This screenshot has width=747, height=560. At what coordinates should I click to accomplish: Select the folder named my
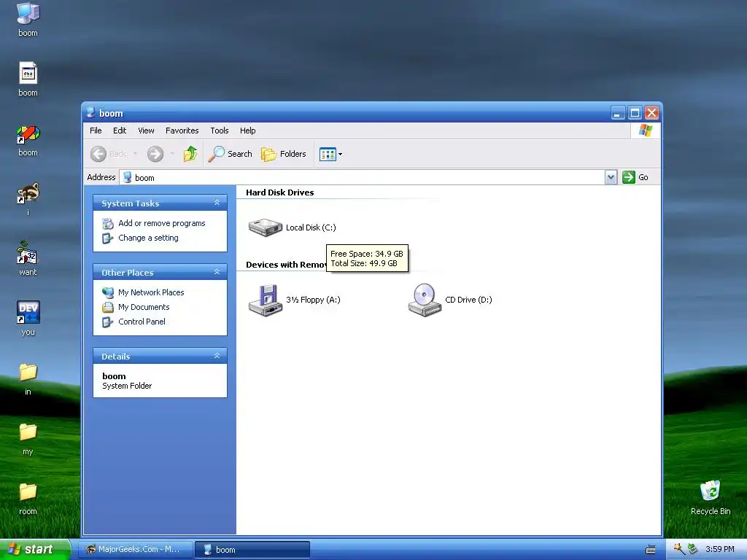[x=28, y=432]
